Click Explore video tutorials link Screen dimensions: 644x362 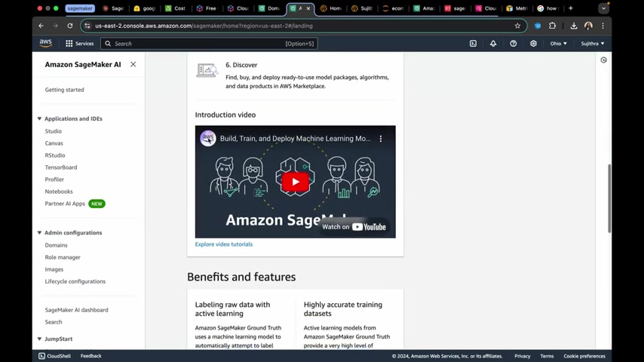coord(224,244)
